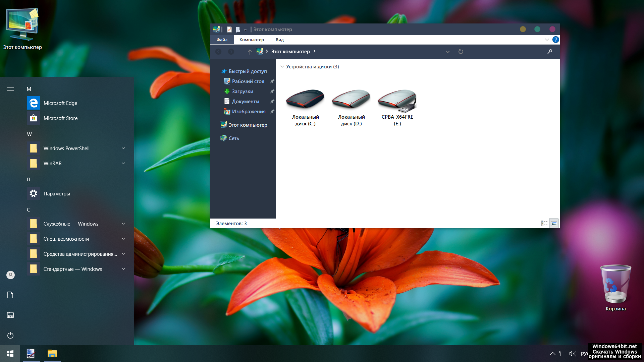This screenshot has width=644, height=362.
Task: Click the up-arrow navigation icon
Action: point(250,52)
